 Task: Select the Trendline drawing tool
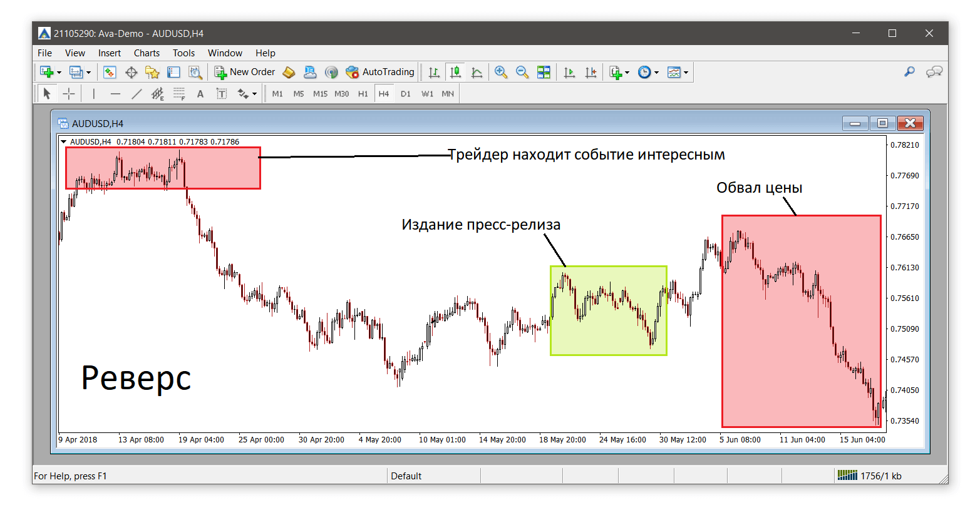(137, 94)
